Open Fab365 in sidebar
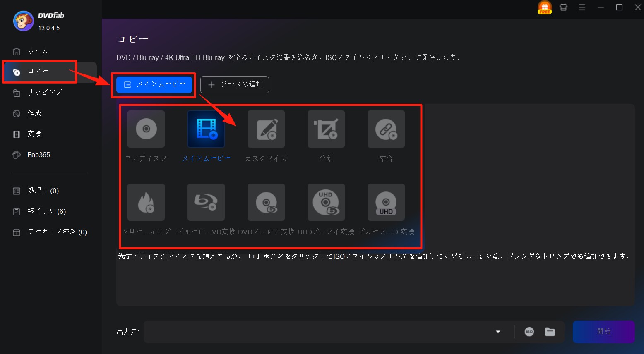The height and width of the screenshot is (354, 644). click(x=50, y=155)
